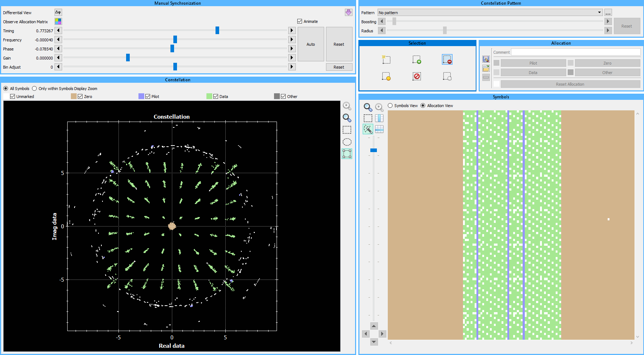The image size is (644, 355).
Task: Select the column selection tool in Symbols
Action: pyautogui.click(x=379, y=118)
